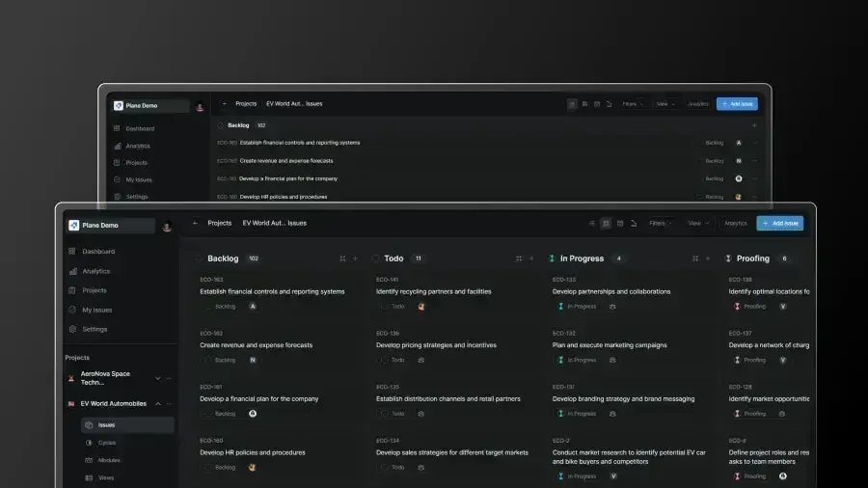
Task: Open assignee on Develop HR policies card
Action: (x=252, y=467)
